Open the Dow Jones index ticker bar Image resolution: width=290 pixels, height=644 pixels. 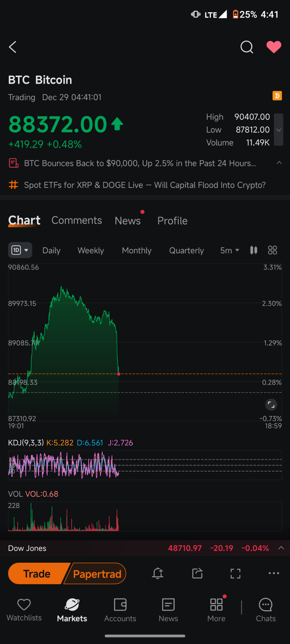point(145,548)
